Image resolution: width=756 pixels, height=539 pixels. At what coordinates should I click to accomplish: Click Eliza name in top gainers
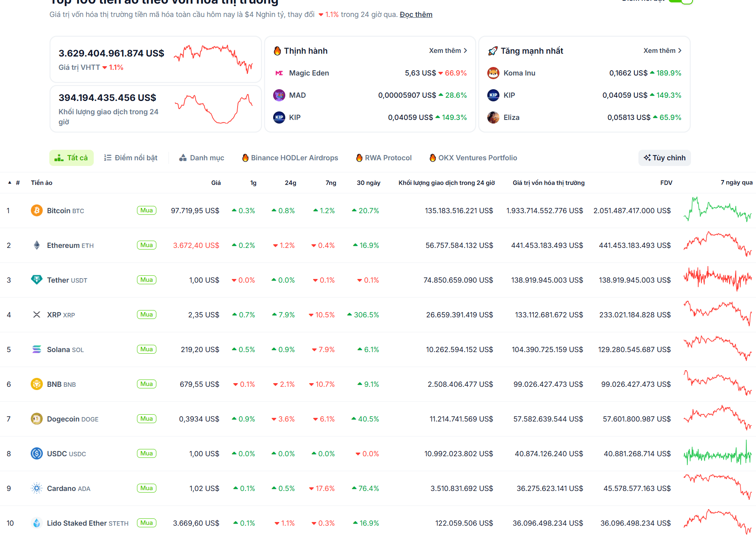512,117
